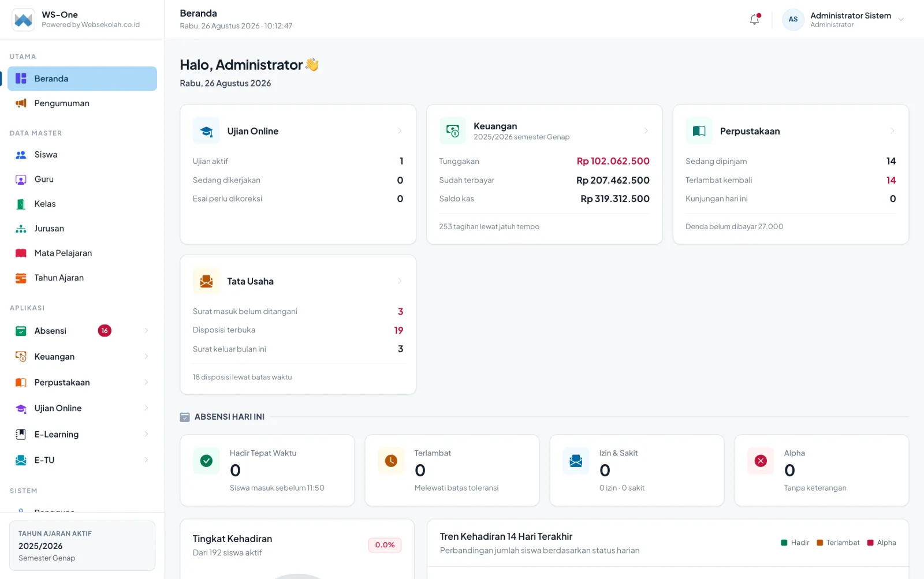This screenshot has width=924, height=579.
Task: Go to Beranda in the sidebar
Action: 82,79
